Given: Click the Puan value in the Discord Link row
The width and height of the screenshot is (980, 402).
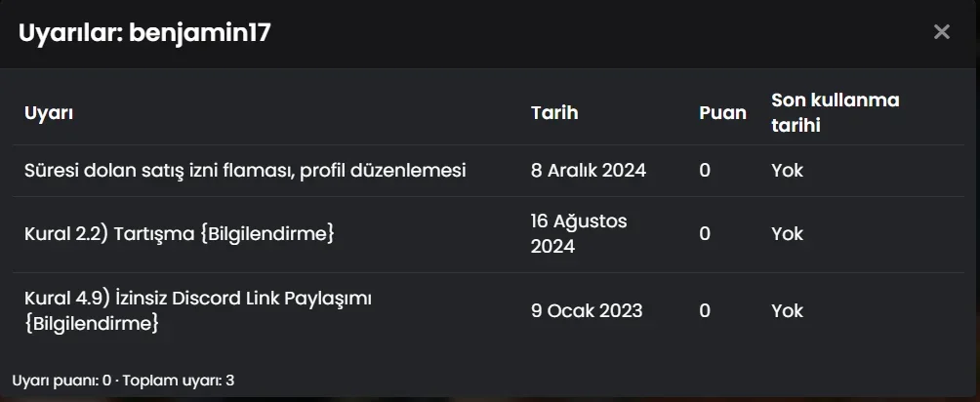Looking at the screenshot, I should [x=705, y=311].
